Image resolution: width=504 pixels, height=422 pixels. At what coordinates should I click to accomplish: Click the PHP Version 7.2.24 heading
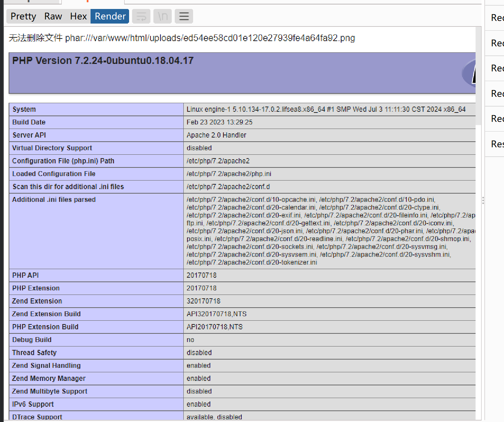click(103, 61)
